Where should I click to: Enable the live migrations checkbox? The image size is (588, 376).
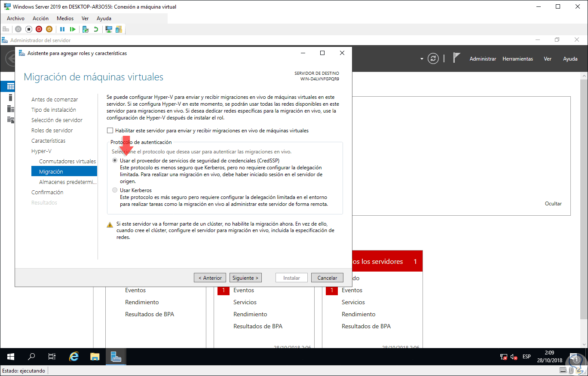pyautogui.click(x=110, y=131)
